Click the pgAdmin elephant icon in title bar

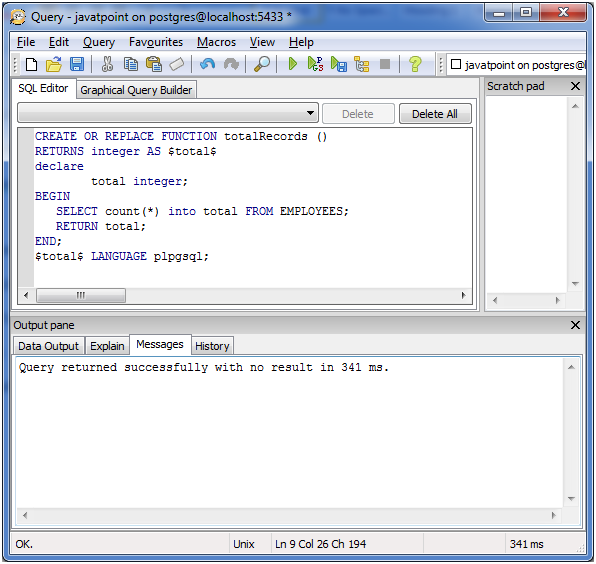tap(18, 17)
